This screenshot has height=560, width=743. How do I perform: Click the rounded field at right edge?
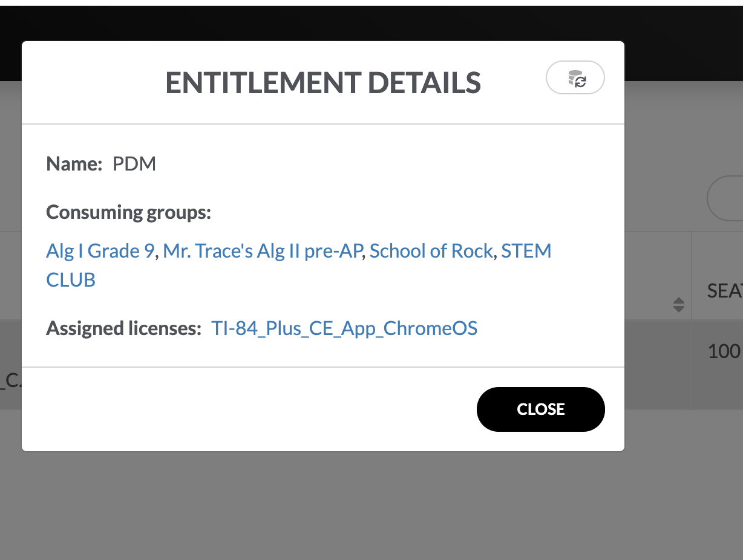tap(726, 198)
